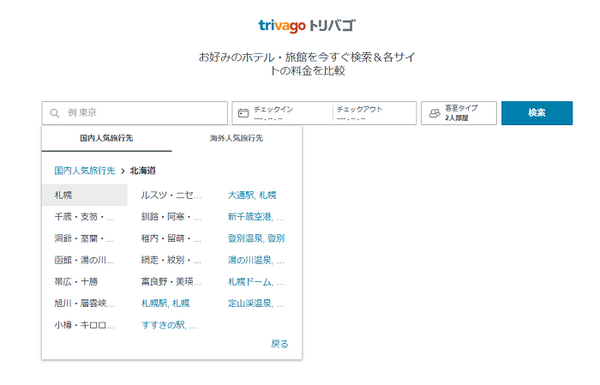This screenshot has height=385, width=600.
Task: Select 釧路・阿寒 destination
Action: pos(171,217)
